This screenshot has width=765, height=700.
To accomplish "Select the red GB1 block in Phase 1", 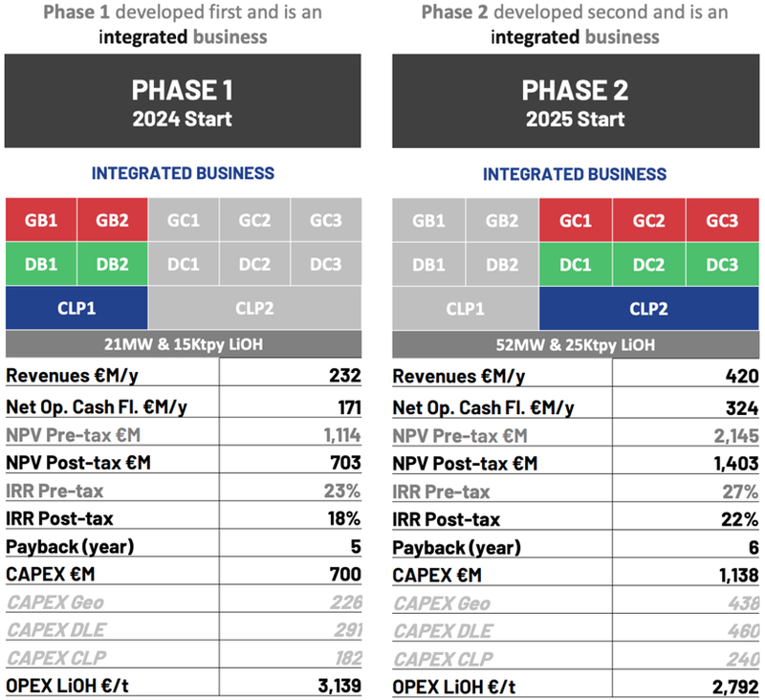I will tap(41, 220).
